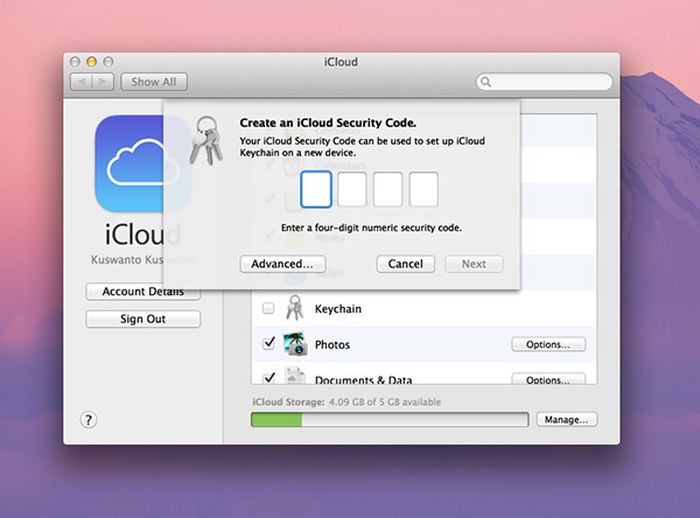Image resolution: width=700 pixels, height=518 pixels.
Task: Click Show All preferences button
Action: click(x=154, y=82)
